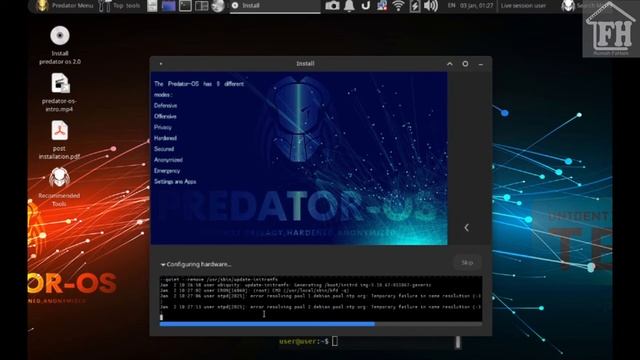Viewport: 640px width, 360px height.
Task: Open post installation.pdf desktop file
Action: tap(60, 140)
